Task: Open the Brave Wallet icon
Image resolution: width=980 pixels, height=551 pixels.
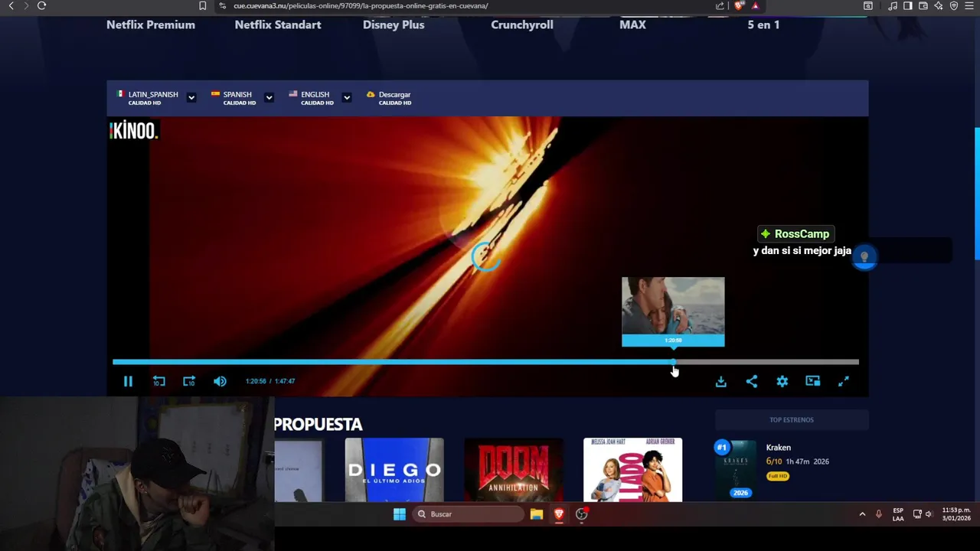Action: tap(923, 6)
